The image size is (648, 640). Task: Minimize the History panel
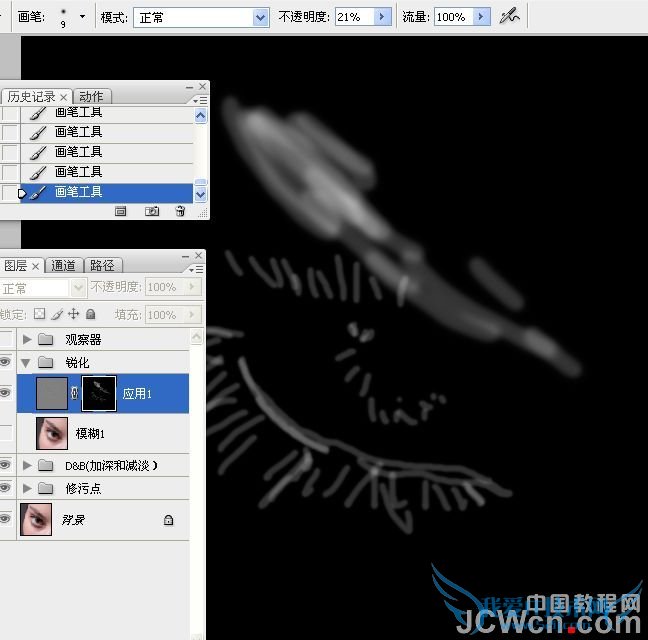click(x=190, y=87)
